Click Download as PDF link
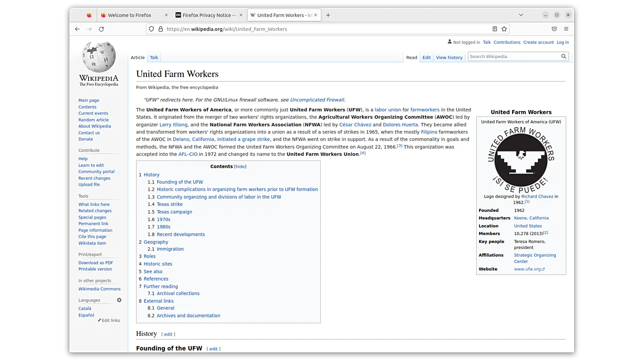This screenshot has height=362, width=644. point(95,263)
